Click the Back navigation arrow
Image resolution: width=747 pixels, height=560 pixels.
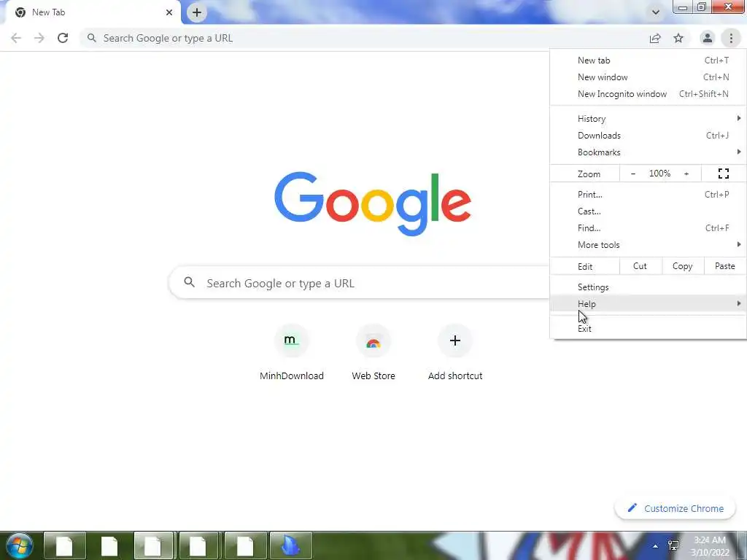pyautogui.click(x=16, y=38)
